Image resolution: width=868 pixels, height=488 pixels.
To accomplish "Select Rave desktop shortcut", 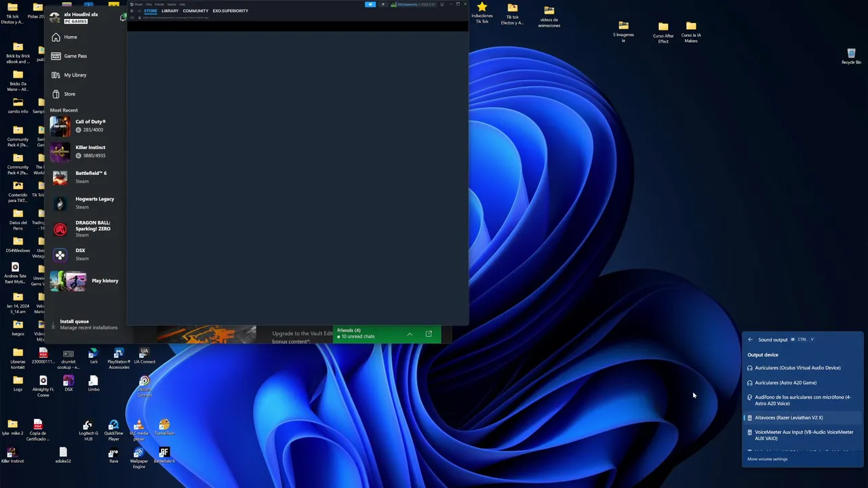I will (x=113, y=455).
